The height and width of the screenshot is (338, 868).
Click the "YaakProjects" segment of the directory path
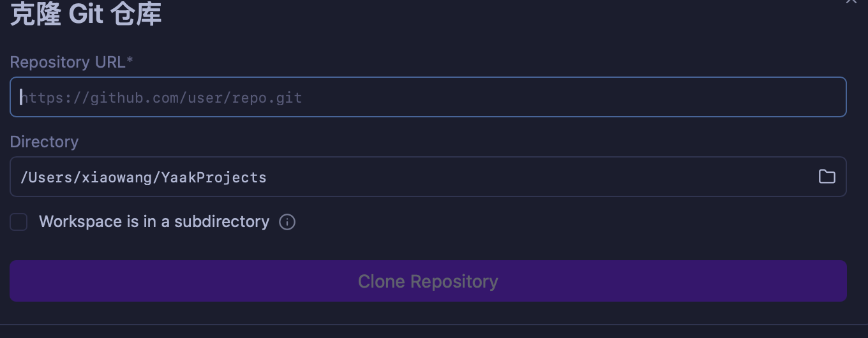(214, 177)
